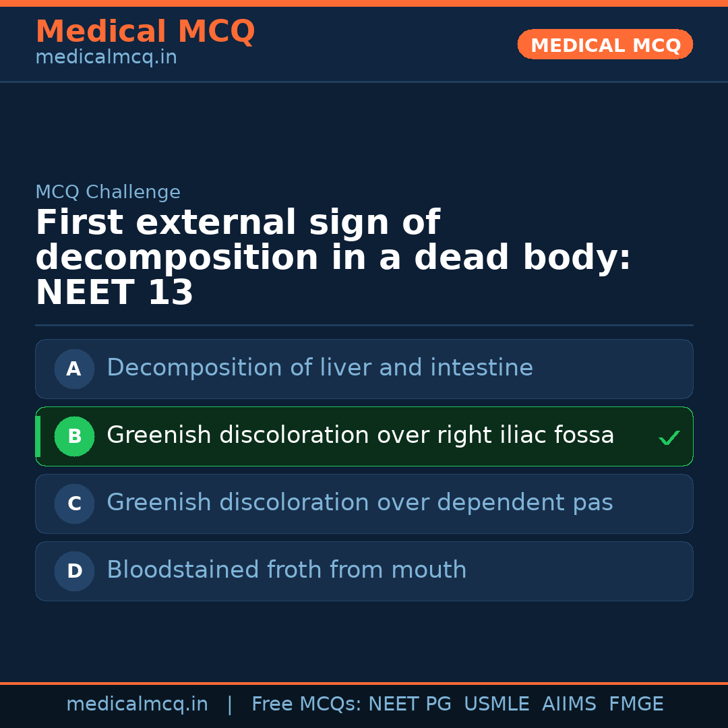Select "Bloodstained froth from mouth" answer text
Image resolution: width=728 pixels, height=728 pixels.
pos(286,570)
